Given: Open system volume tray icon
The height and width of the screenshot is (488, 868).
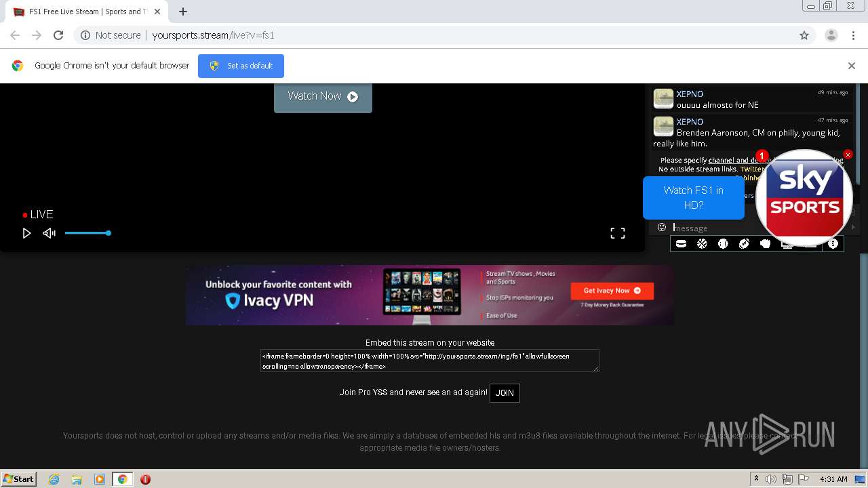Looking at the screenshot, I should [771, 479].
